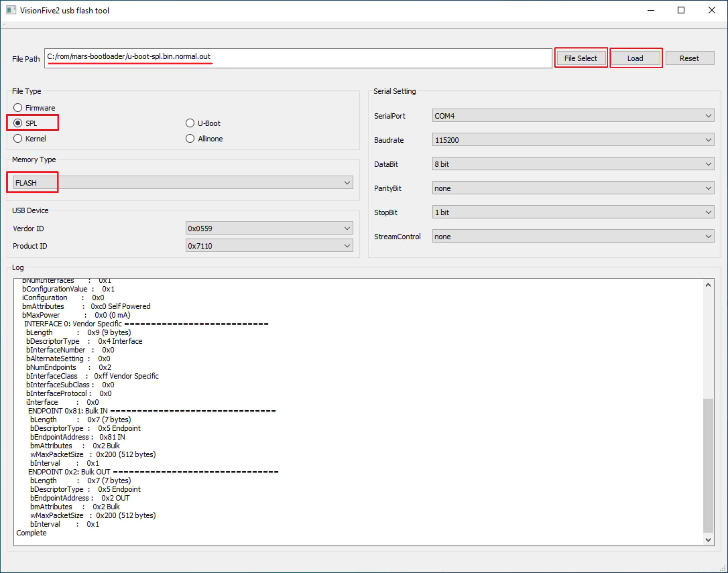
Task: Open the Verdor ID 0x0559 dropdown
Action: coord(269,228)
